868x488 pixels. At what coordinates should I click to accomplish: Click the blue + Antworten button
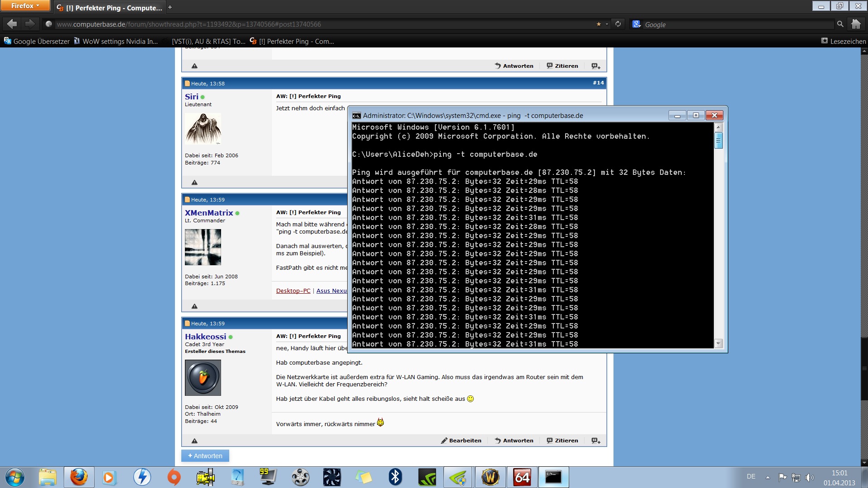point(205,456)
